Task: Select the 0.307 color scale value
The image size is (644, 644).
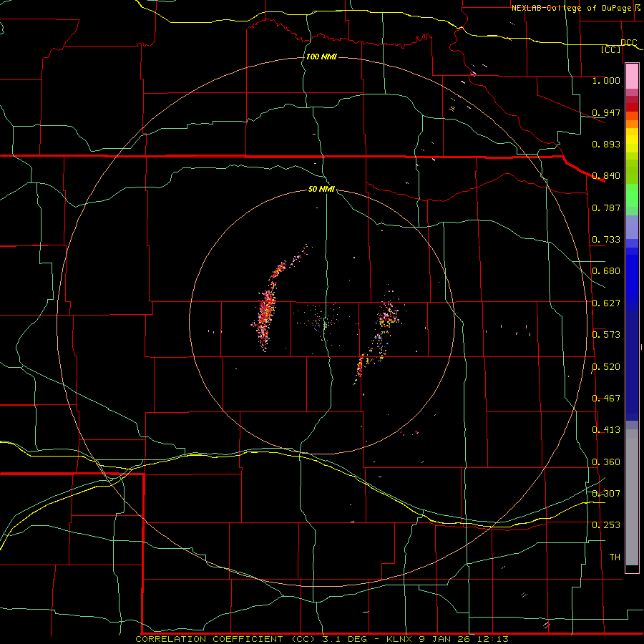Action: [x=606, y=493]
